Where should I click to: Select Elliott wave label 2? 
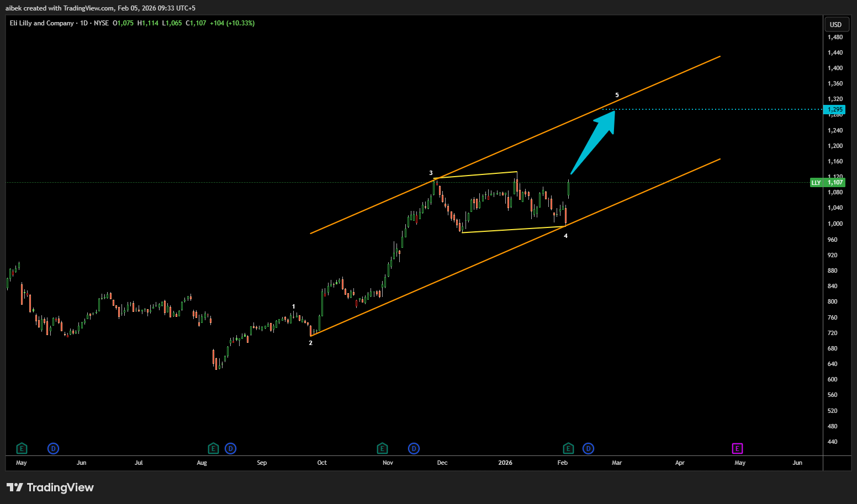(x=311, y=343)
